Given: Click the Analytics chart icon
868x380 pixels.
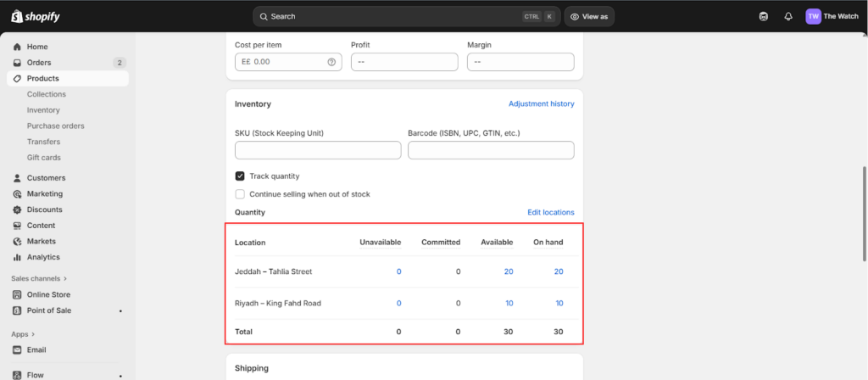Looking at the screenshot, I should tap(17, 257).
